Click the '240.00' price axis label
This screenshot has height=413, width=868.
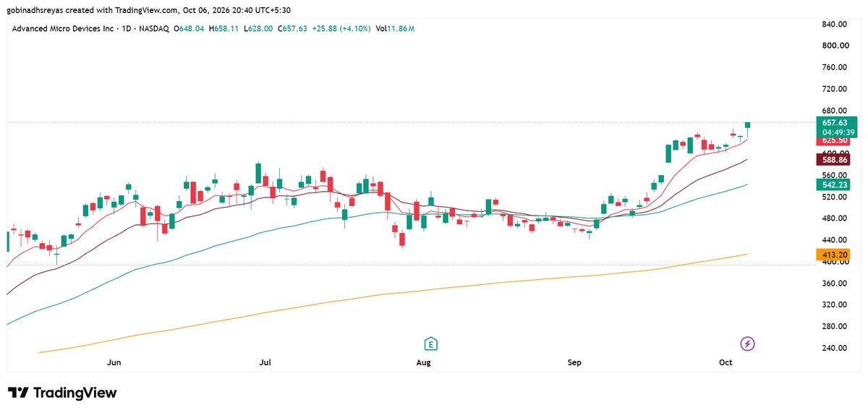click(x=833, y=348)
